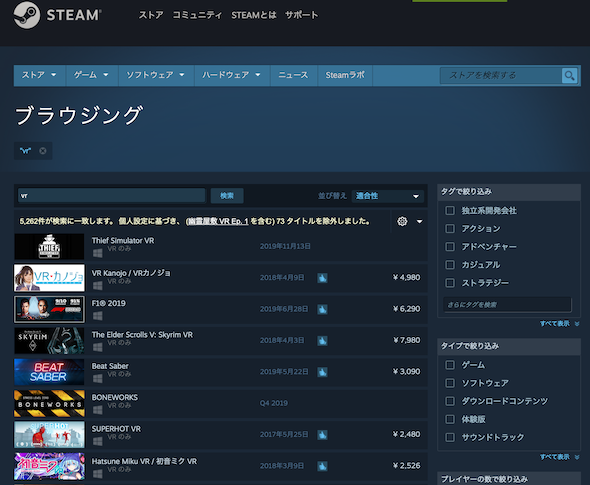Click the magnifier search icon in store bar
The width and height of the screenshot is (590, 485).
coord(569,76)
